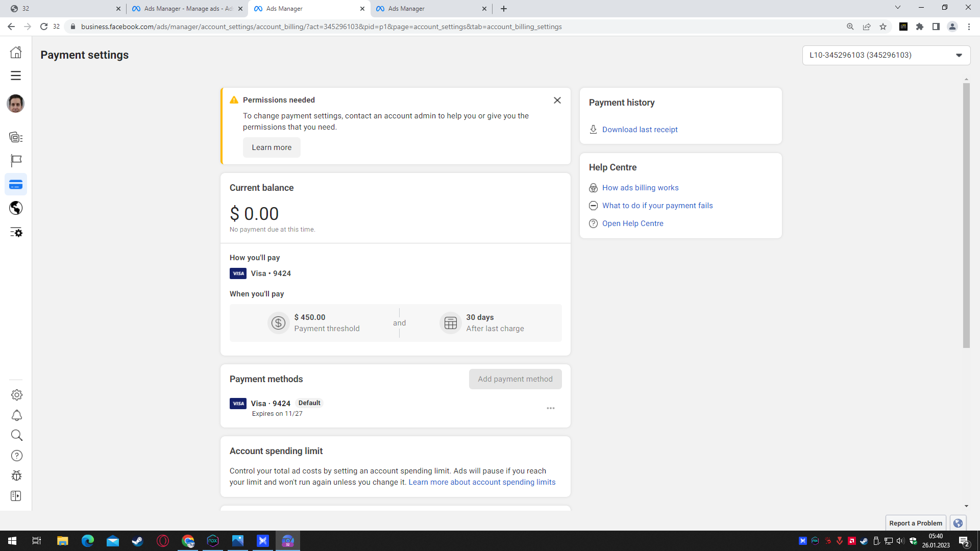Open the browser zoom magnifier icon
Image resolution: width=980 pixels, height=551 pixels.
[x=850, y=27]
